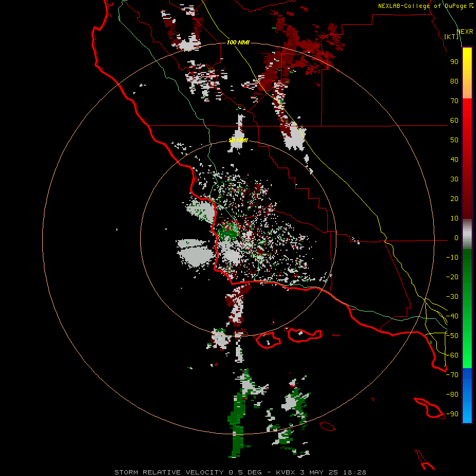
Task: Click the bottom caption Storm Relative Velocity KVBX
Action: coord(240,472)
